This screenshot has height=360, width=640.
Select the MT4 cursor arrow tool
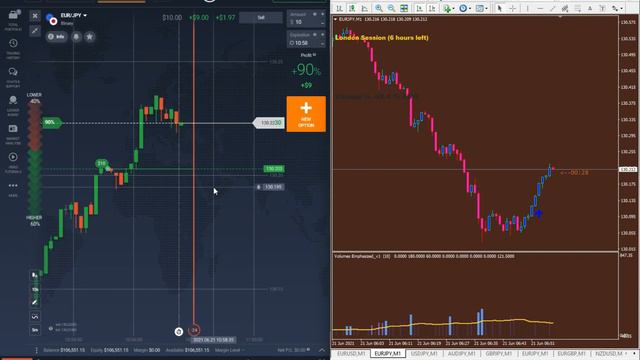500,8
